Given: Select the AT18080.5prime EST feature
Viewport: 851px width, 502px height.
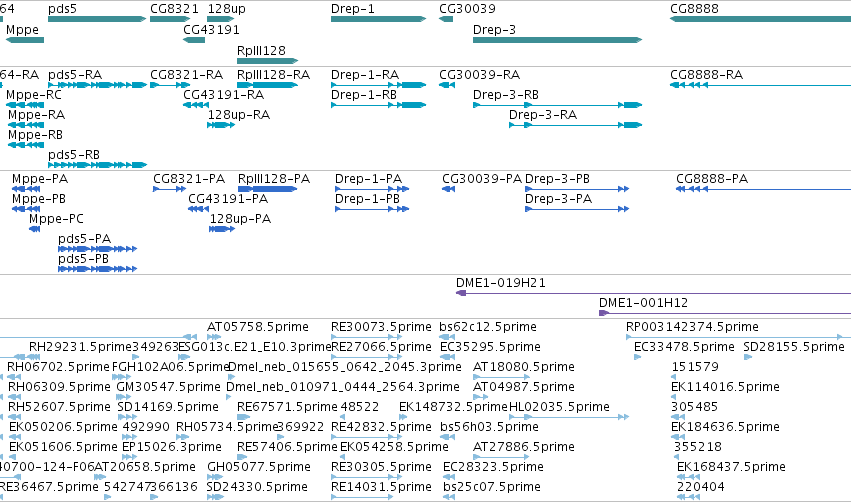Looking at the screenshot, I should [x=501, y=377].
